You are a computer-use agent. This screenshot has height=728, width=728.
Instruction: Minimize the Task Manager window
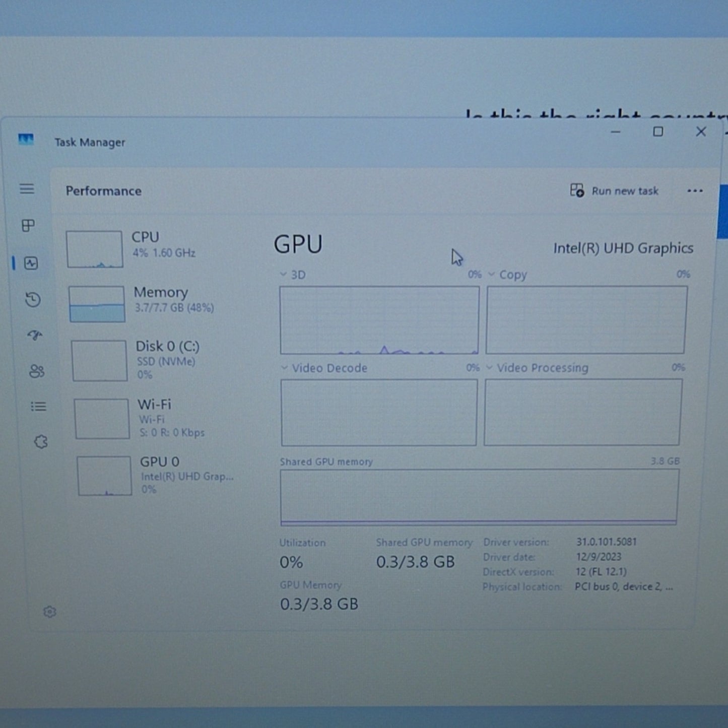point(615,132)
